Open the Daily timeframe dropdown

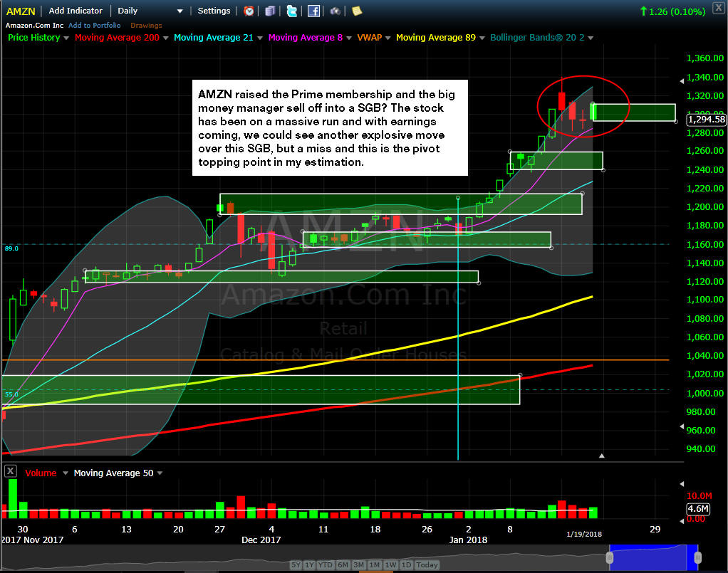150,11
